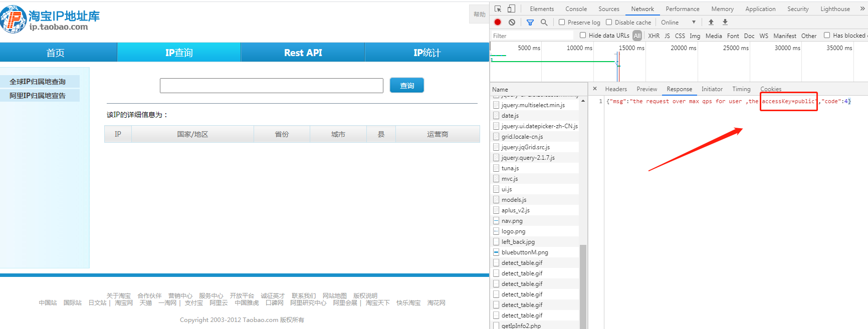The height and width of the screenshot is (329, 868).
Task: Open the Console panel
Action: click(x=576, y=9)
